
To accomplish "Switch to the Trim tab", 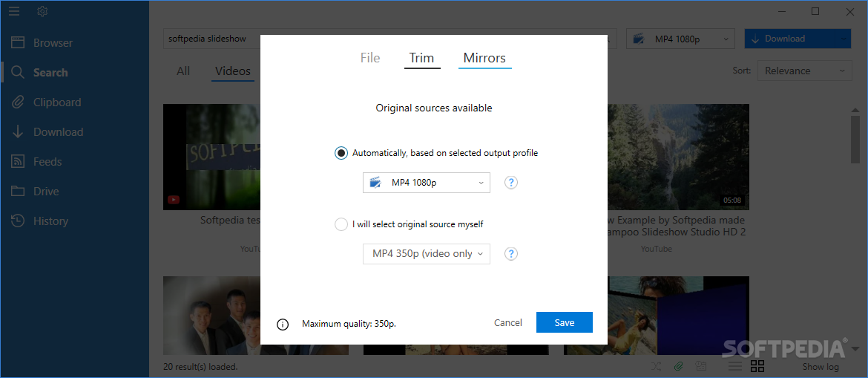I will point(421,58).
